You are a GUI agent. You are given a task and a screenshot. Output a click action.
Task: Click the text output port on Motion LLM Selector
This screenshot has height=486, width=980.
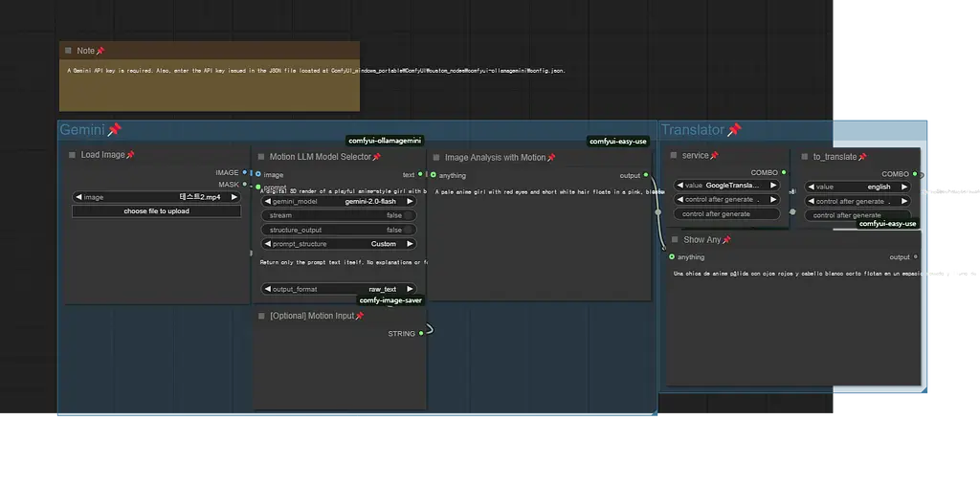tap(421, 175)
